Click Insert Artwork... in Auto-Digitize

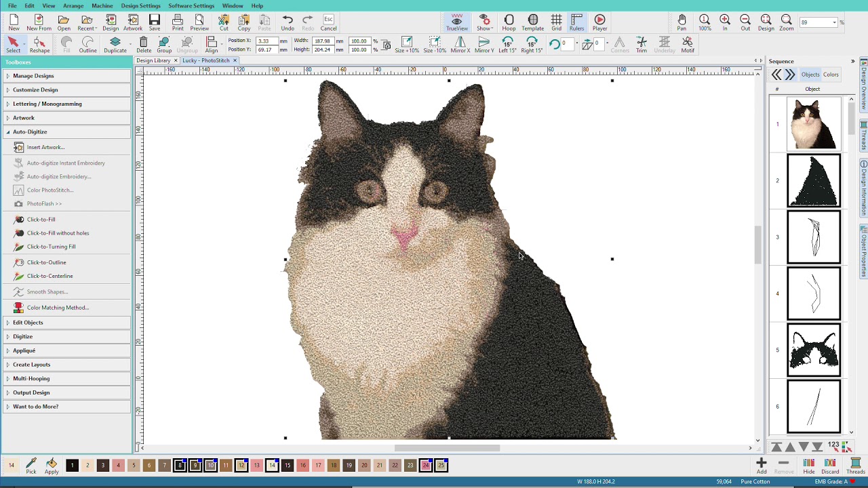[45, 147]
